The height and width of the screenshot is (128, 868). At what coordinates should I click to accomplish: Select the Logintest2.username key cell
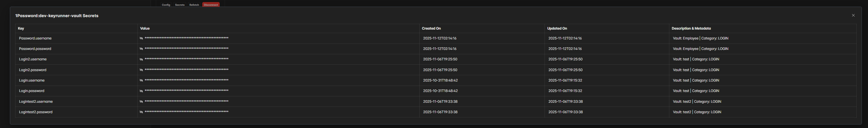pos(36,102)
